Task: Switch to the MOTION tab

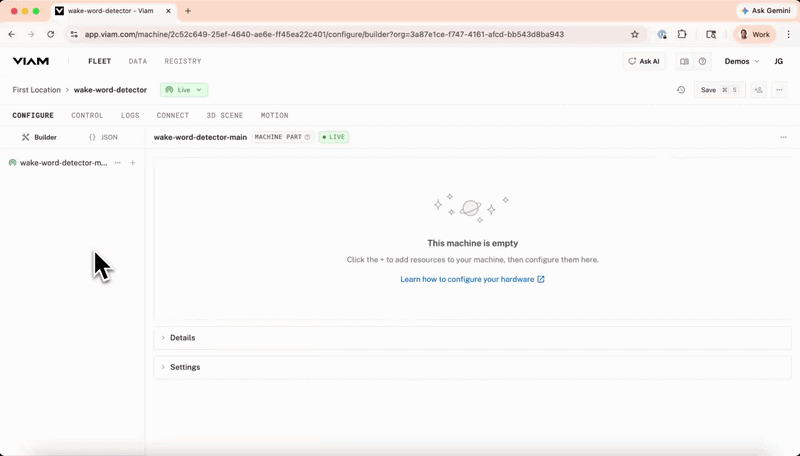Action: tap(274, 115)
